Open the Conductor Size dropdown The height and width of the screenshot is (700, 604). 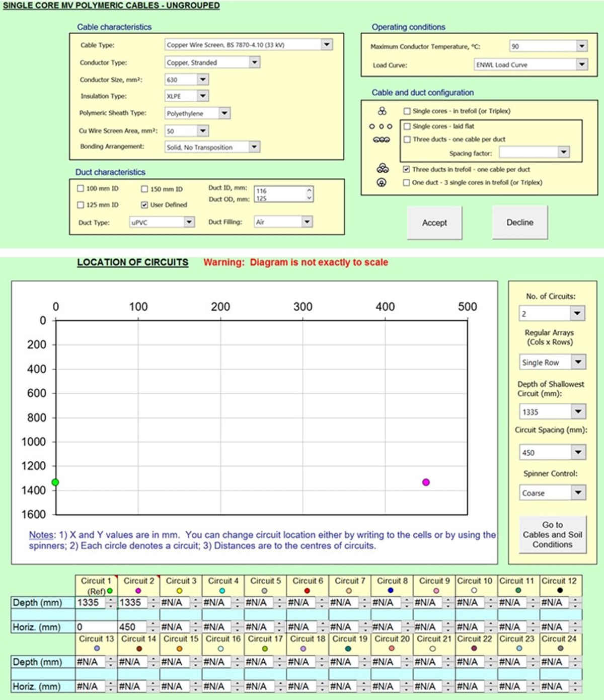point(202,79)
